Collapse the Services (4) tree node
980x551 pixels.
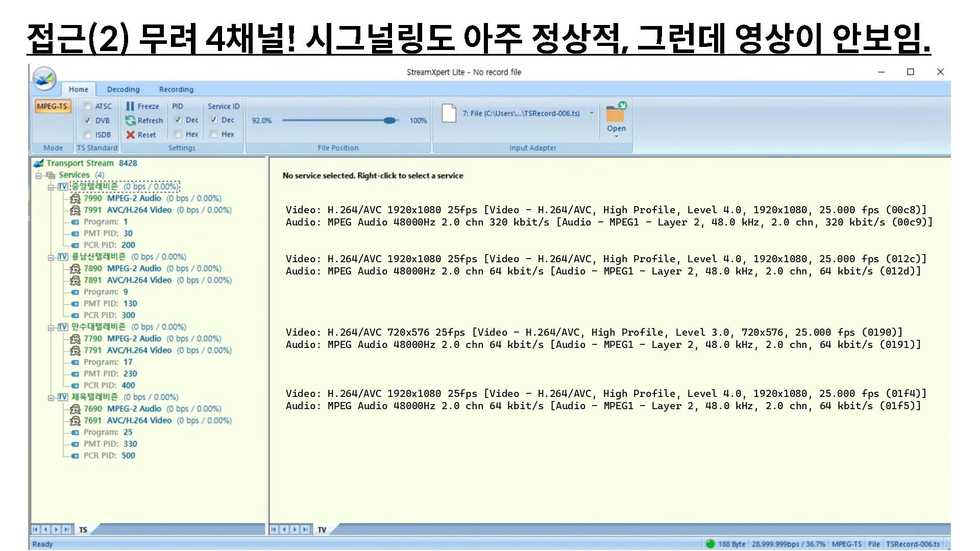pyautogui.click(x=39, y=175)
